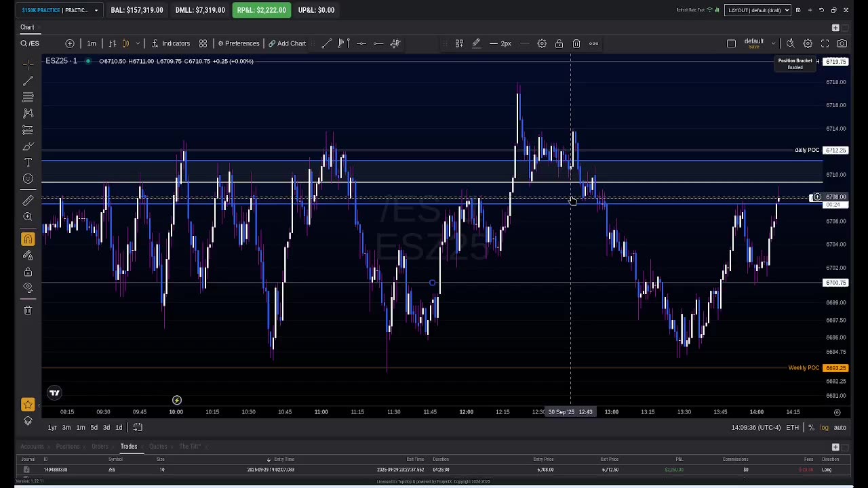The image size is (868, 488).
Task: Open drawing settings gear in floating toolbar
Action: pos(542,43)
